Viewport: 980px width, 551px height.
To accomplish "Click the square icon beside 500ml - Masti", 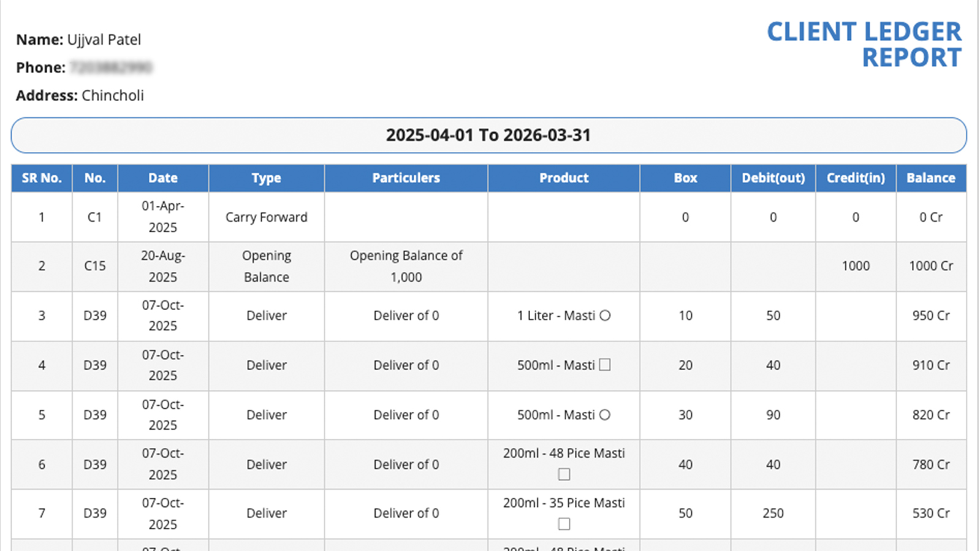I will (x=605, y=365).
